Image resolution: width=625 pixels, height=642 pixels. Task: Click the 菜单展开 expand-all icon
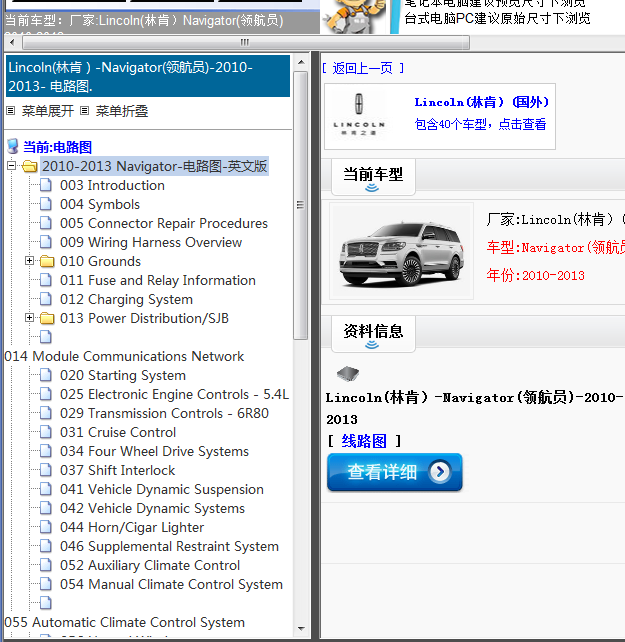pyautogui.click(x=11, y=111)
